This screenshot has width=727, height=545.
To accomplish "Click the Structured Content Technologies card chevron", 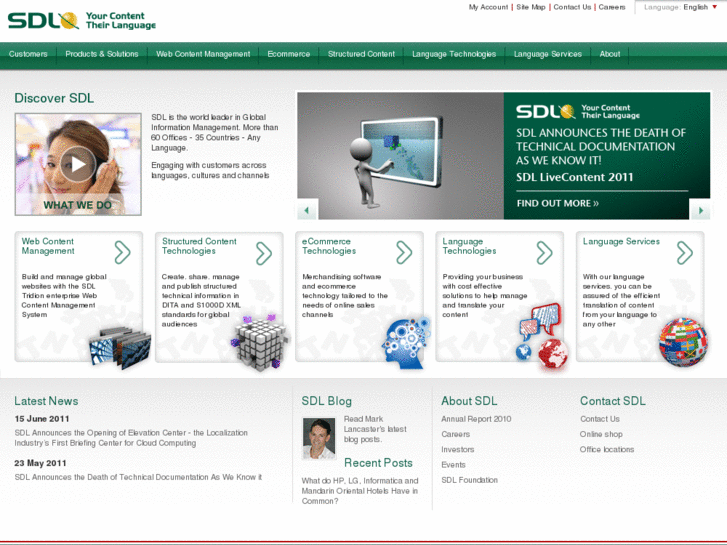I will click(263, 253).
